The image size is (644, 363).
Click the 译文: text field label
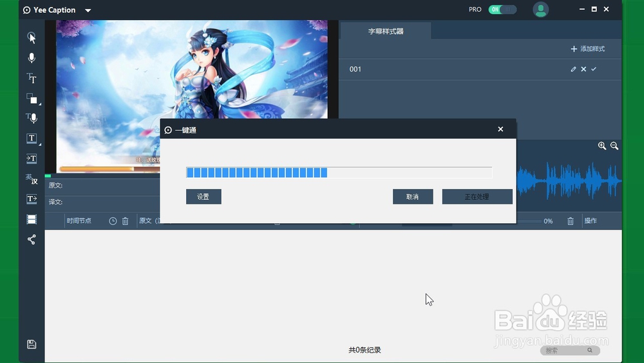[55, 202]
